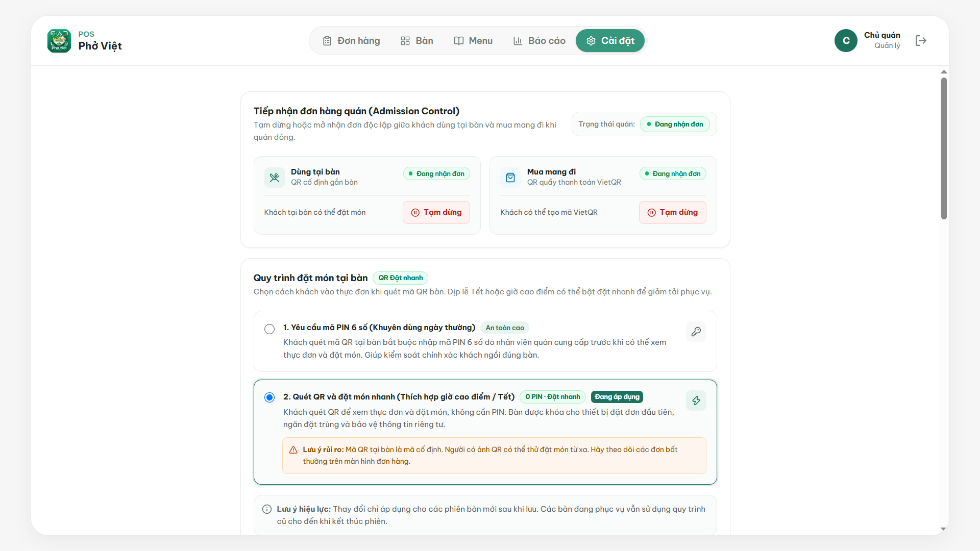
Task: Click the 0 PIN · Đặt nhanh badge
Action: click(x=553, y=397)
